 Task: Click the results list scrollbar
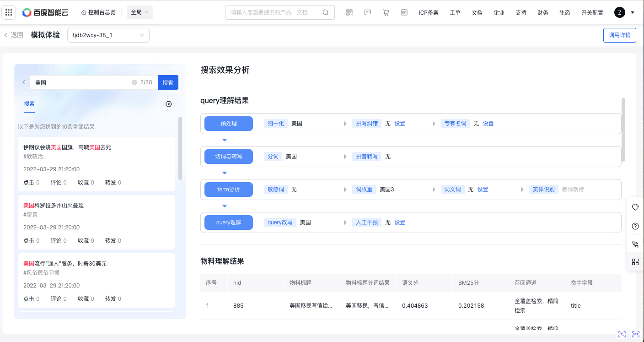coord(180,148)
